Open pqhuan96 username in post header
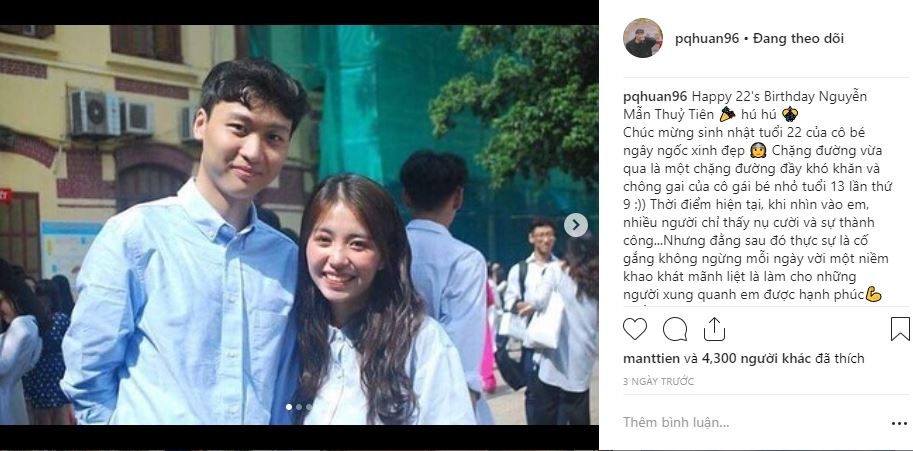913x451 pixels. tap(707, 38)
